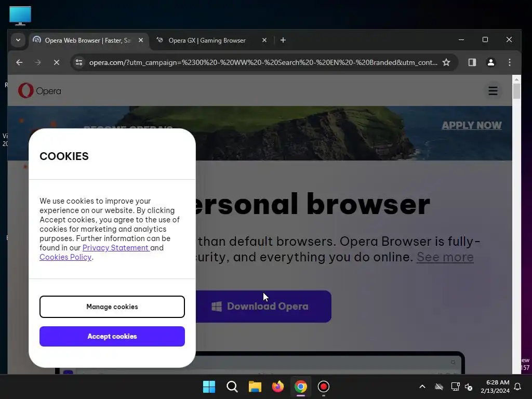532x399 pixels.
Task: Open Chrome three-dot menu
Action: pyautogui.click(x=509, y=62)
